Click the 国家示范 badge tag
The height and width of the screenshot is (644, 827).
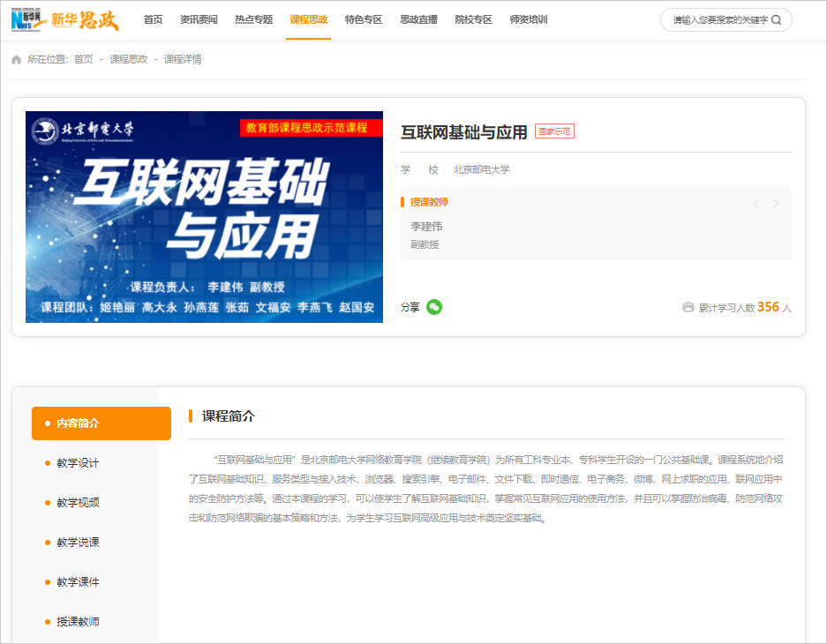[554, 131]
